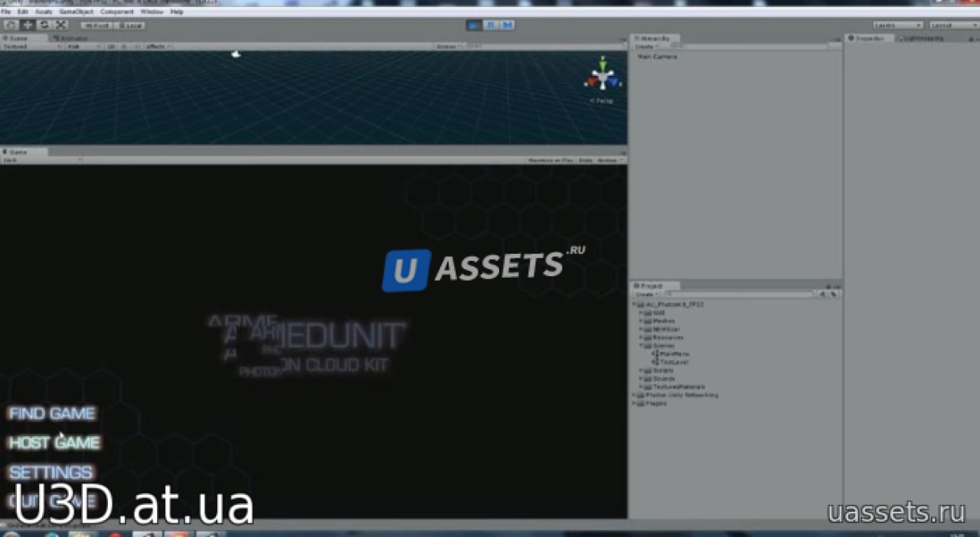Open the Component menu
The width and height of the screenshot is (980, 537).
116,12
